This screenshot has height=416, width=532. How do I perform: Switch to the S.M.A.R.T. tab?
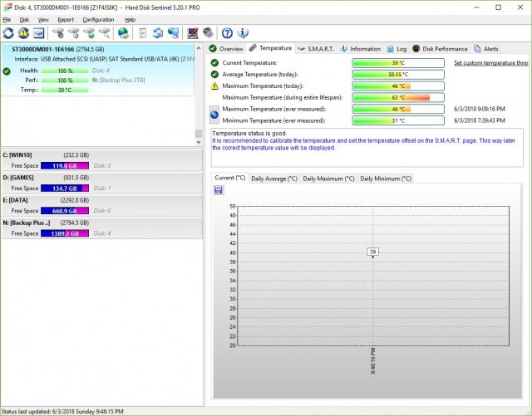coord(316,49)
